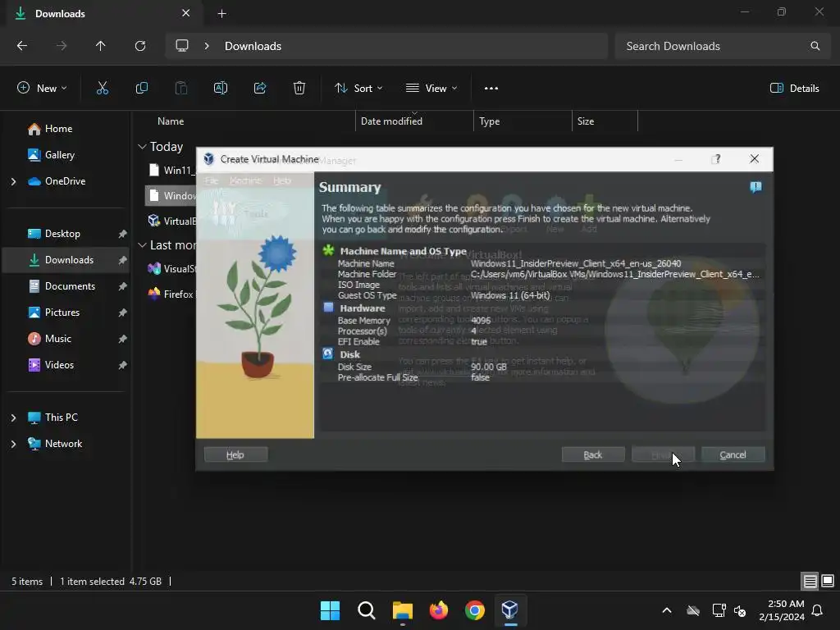Click the PC monitor icon in address bar
The width and height of the screenshot is (840, 630).
pyautogui.click(x=182, y=46)
